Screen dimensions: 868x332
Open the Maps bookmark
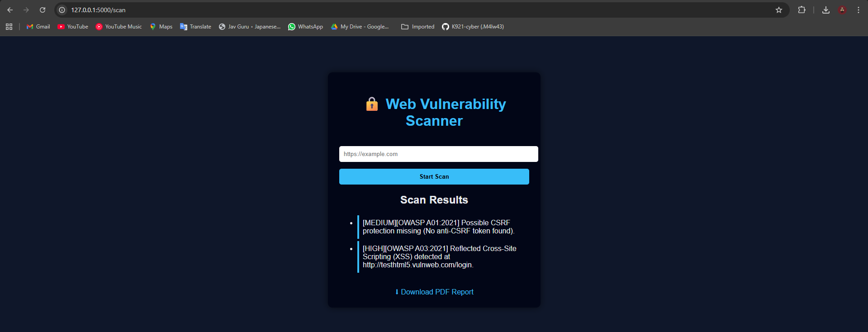pyautogui.click(x=161, y=27)
